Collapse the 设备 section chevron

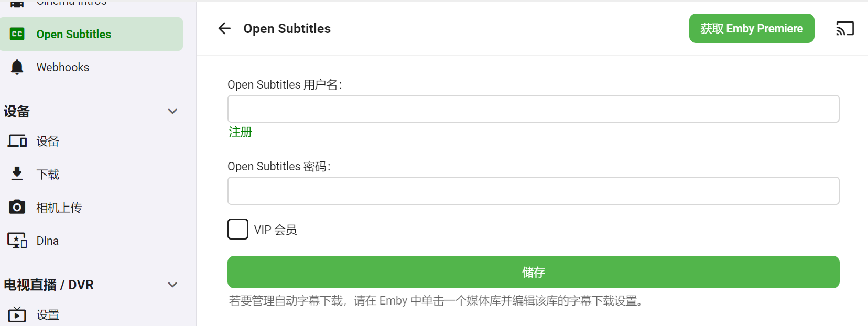tap(172, 111)
